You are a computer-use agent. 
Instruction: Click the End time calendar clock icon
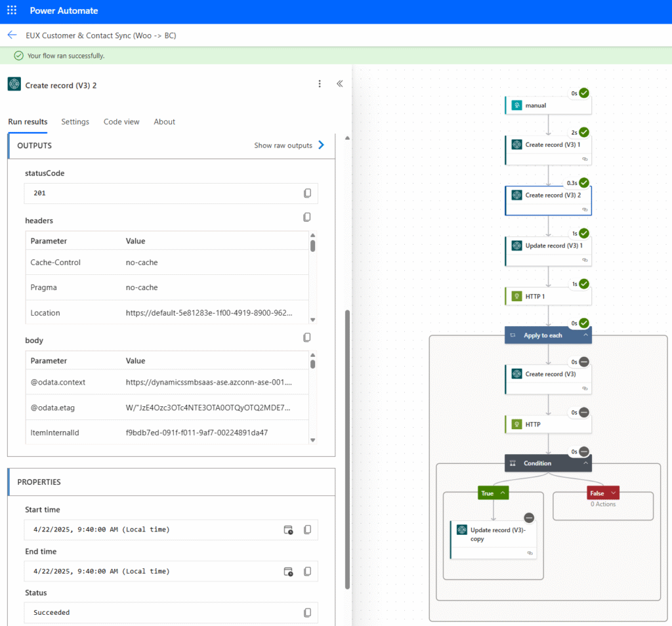pos(289,572)
